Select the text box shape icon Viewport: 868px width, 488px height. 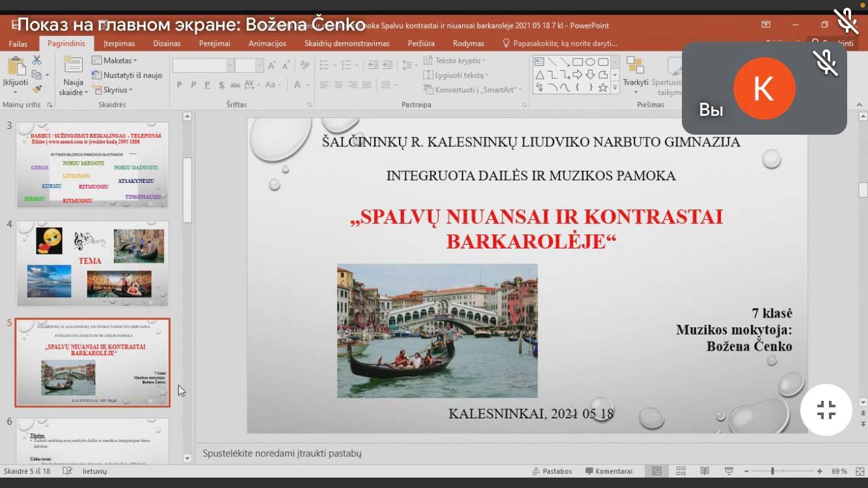tap(539, 62)
